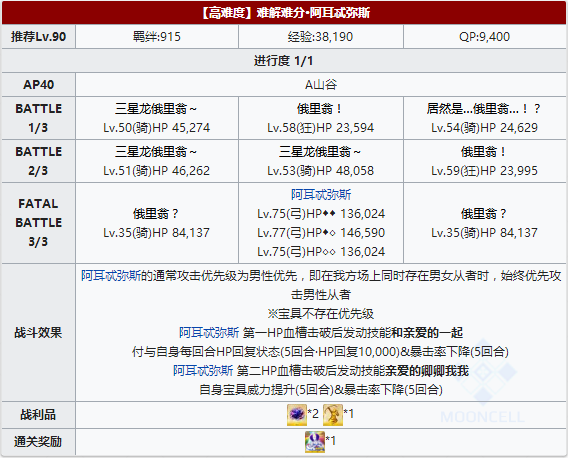Click the FATAL BATTLE 3/3 row header
The image size is (568, 458).
coord(38,223)
